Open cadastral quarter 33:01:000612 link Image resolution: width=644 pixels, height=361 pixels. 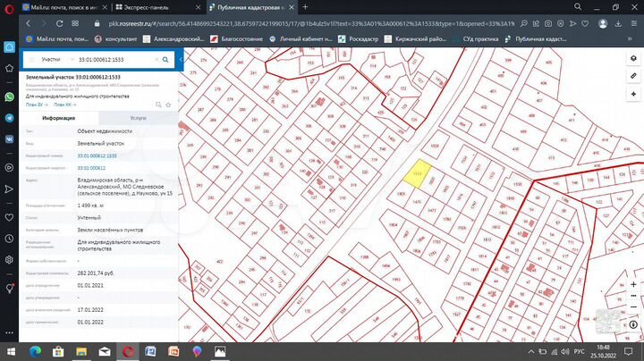[91, 167]
